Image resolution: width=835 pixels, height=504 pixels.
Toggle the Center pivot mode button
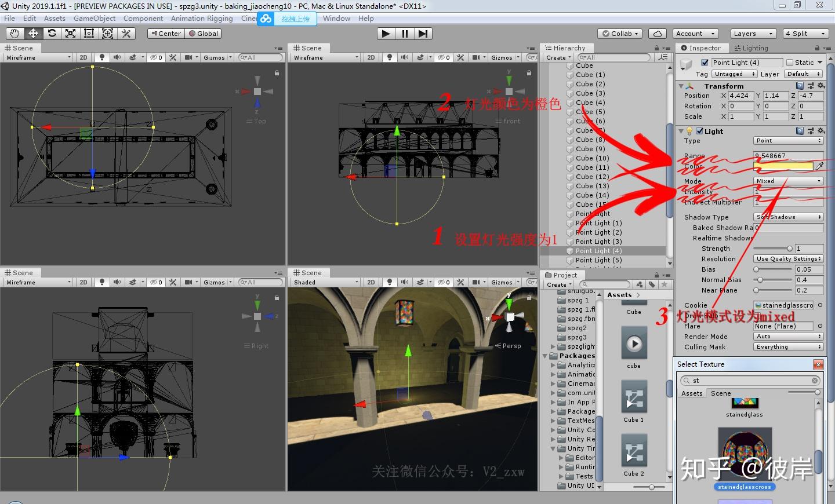166,34
